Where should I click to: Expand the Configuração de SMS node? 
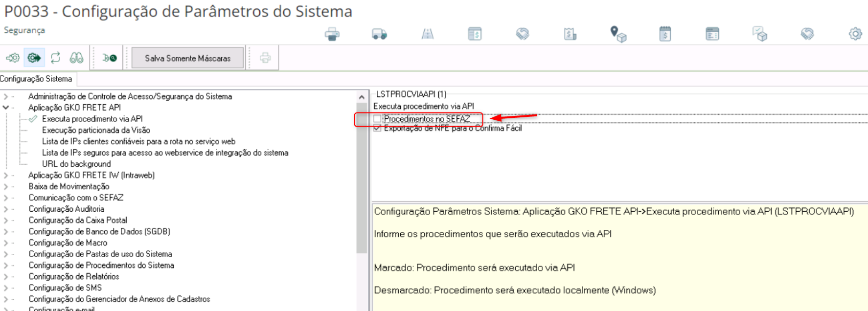point(6,288)
